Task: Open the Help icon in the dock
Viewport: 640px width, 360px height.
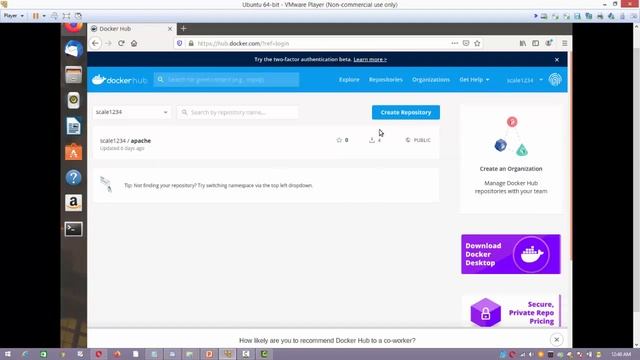Action: point(73,178)
